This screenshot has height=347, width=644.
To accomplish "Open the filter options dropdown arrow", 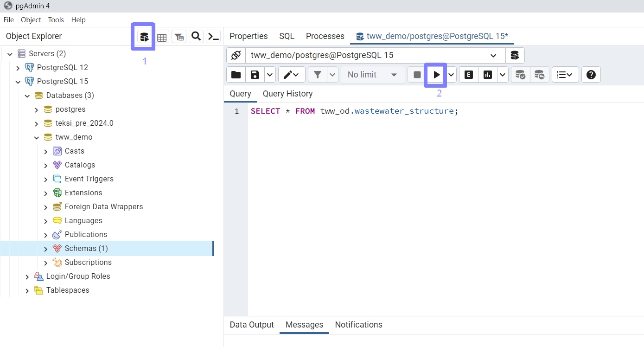I will click(x=332, y=75).
